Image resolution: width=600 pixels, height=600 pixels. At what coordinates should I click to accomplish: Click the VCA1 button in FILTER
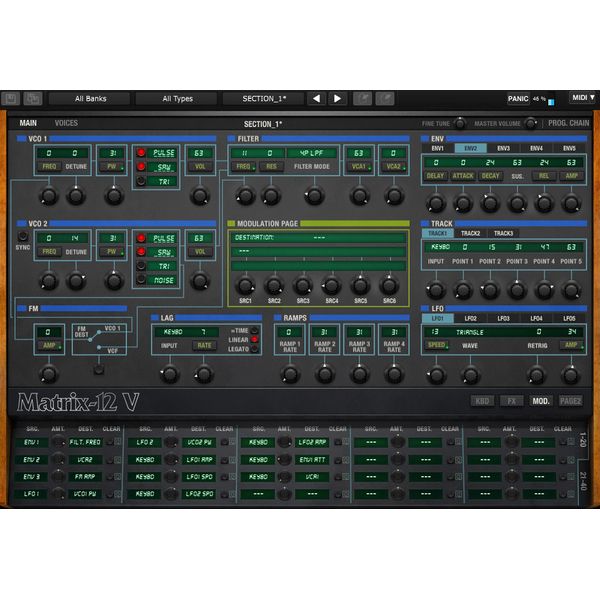click(x=359, y=166)
